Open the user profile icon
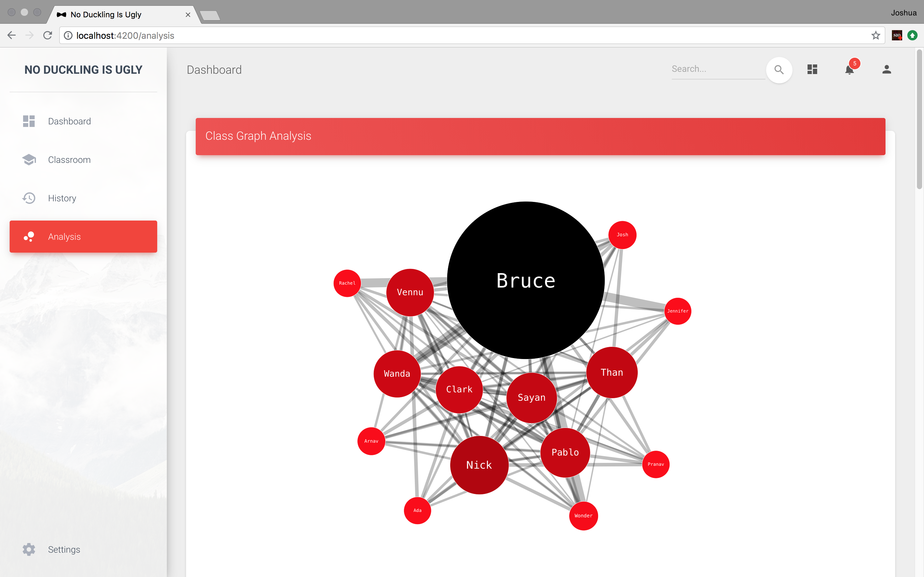 pos(886,70)
